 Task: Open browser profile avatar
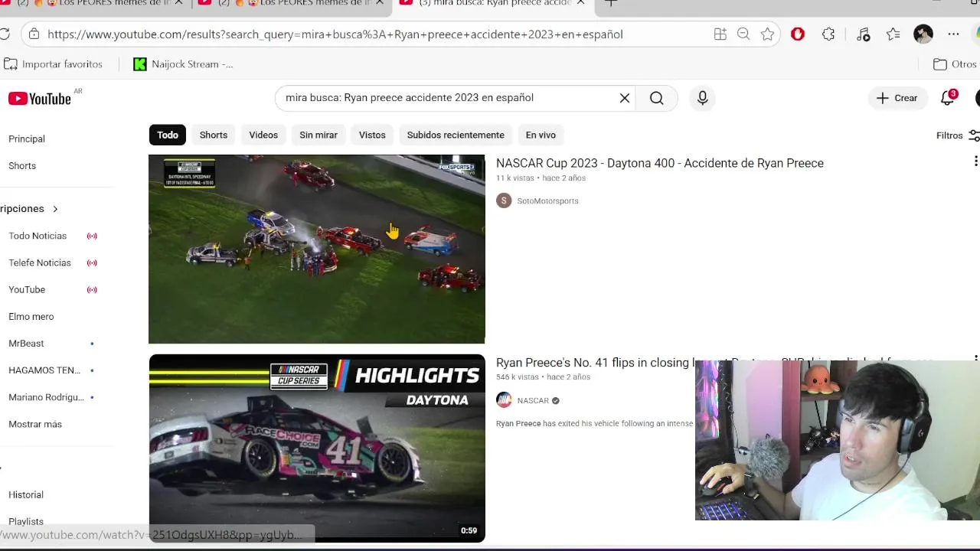pyautogui.click(x=923, y=34)
